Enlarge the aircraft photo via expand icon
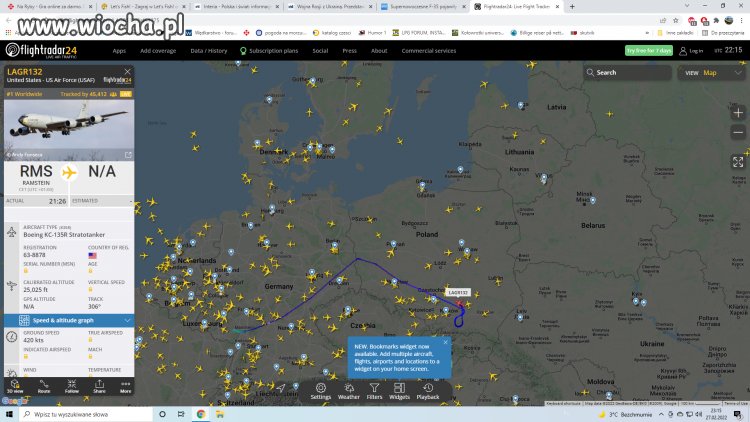Screen dimensions: 750x422 point(128,155)
